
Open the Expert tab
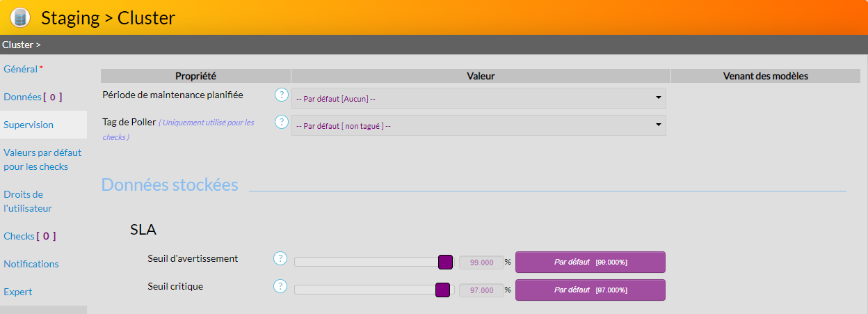click(18, 292)
